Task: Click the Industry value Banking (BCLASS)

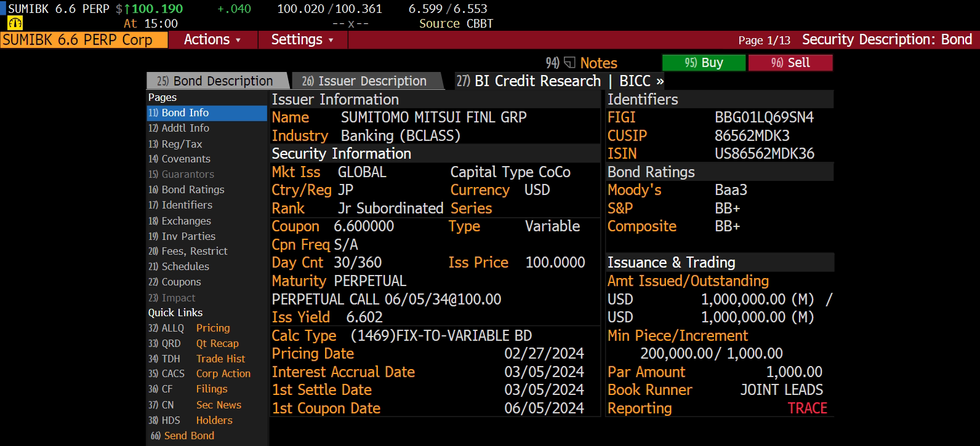Action: (401, 136)
